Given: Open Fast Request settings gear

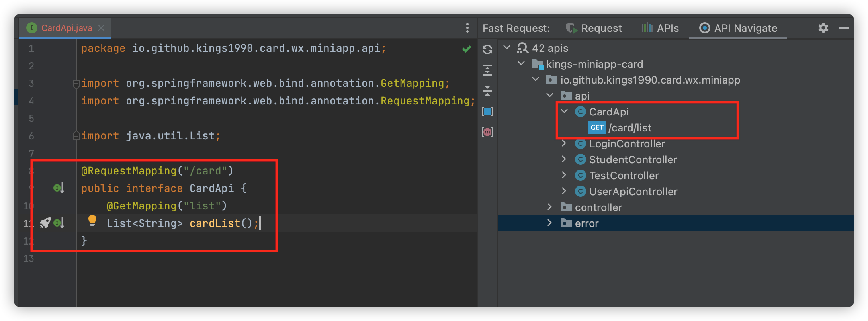Looking at the screenshot, I should (823, 28).
